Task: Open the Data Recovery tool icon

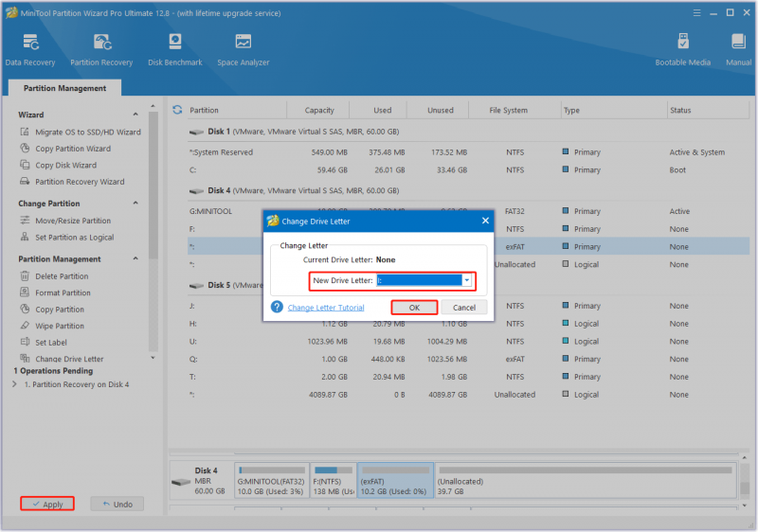Action: (30, 43)
